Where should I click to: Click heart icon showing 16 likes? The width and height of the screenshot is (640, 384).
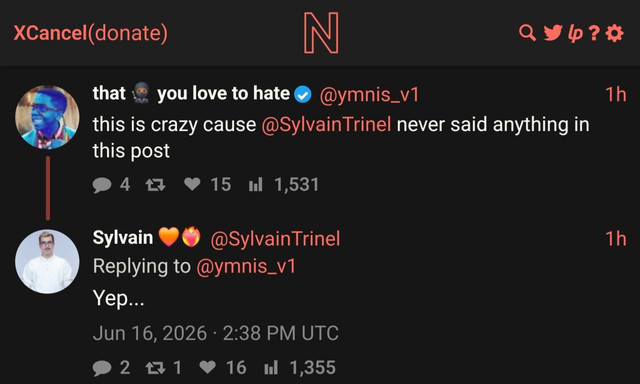click(207, 367)
